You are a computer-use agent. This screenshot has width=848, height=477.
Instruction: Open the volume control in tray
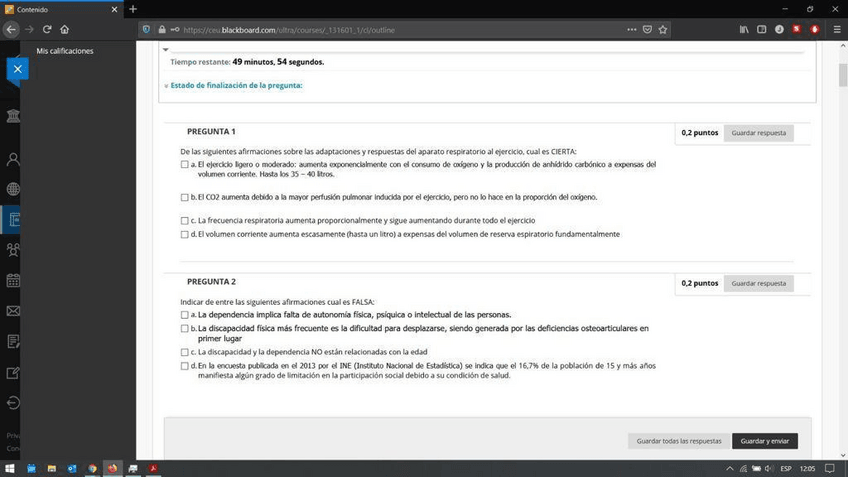pyautogui.click(x=768, y=468)
